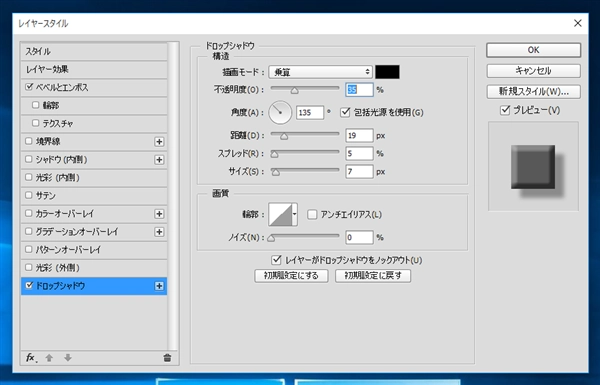Add another カラーオーバーレイ effect with plus
This screenshot has width=600, height=385.
[x=159, y=214]
